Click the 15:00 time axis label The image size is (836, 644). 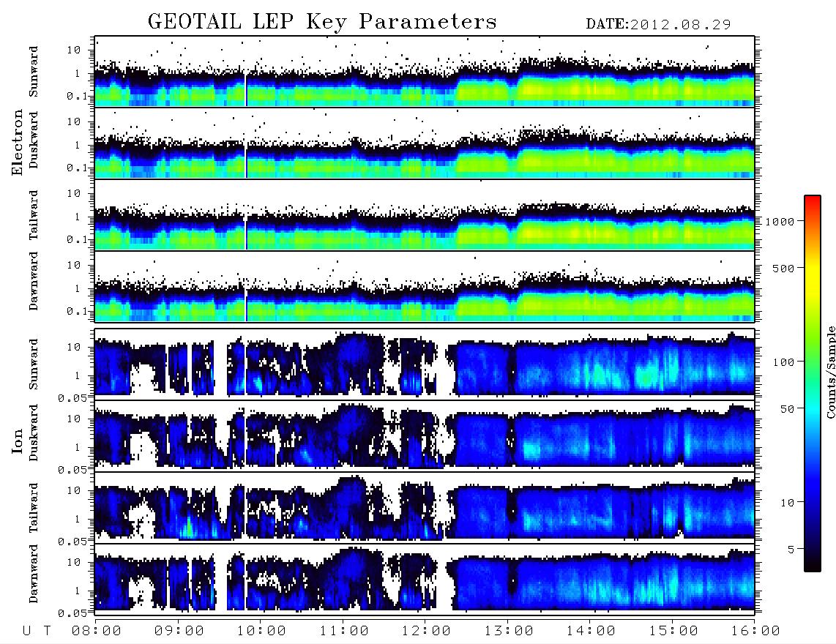673,631
